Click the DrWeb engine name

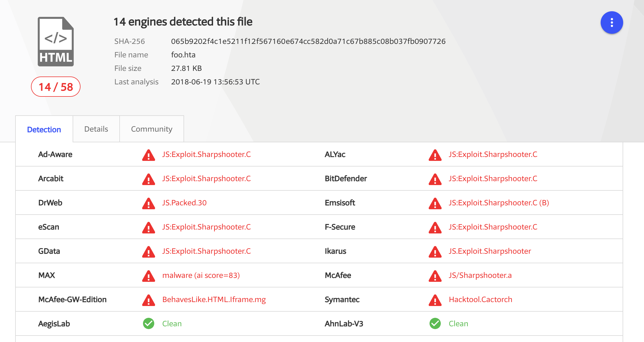pos(50,203)
